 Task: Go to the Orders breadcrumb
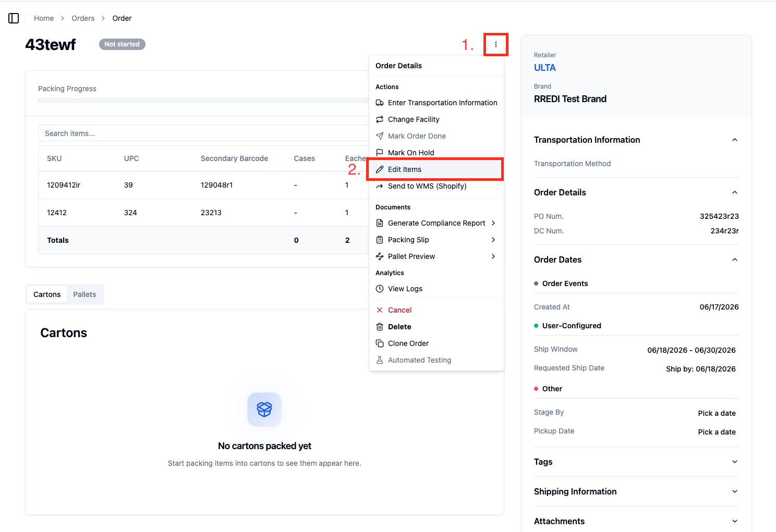click(x=83, y=18)
